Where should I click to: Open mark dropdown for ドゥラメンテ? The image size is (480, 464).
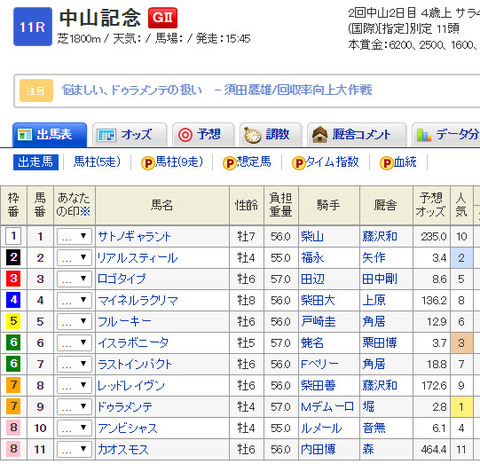pos(74,407)
